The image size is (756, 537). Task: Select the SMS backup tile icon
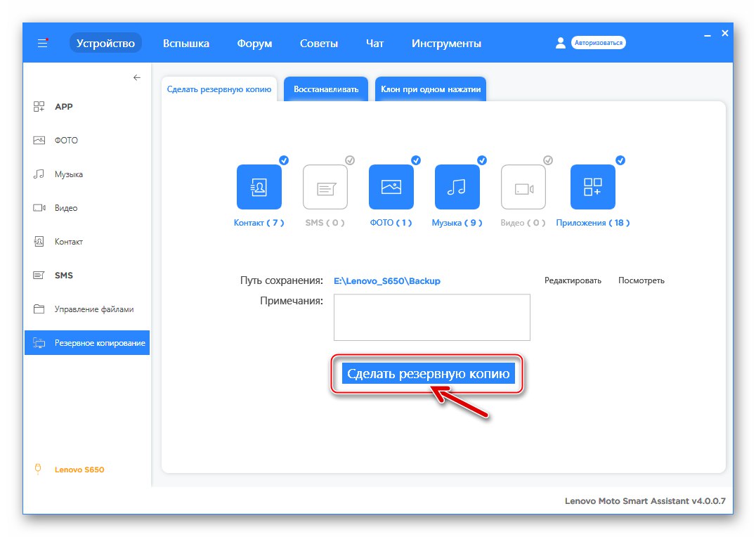click(325, 187)
